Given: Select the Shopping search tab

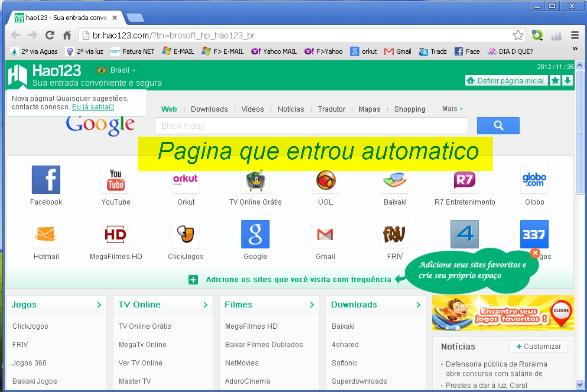Looking at the screenshot, I should point(410,109).
